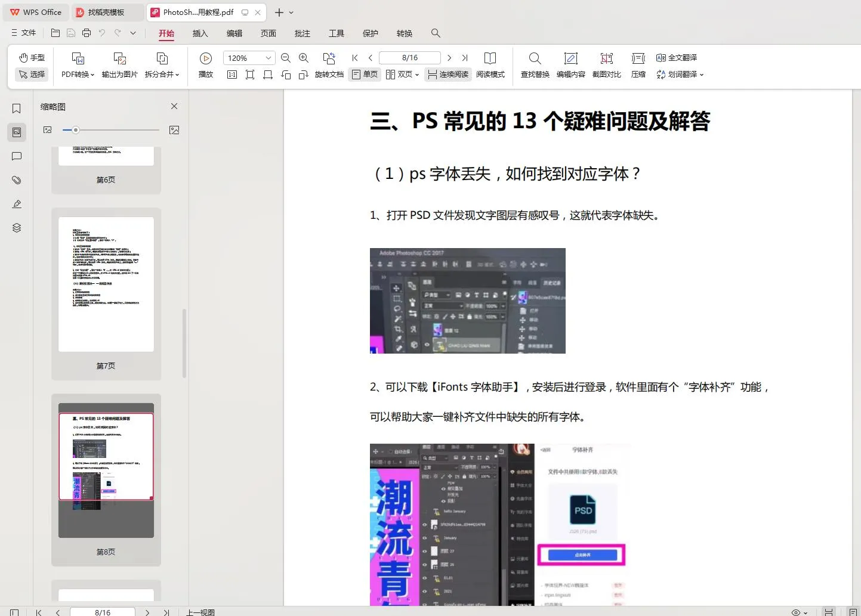Select the Hand (手型) tool

coord(32,57)
